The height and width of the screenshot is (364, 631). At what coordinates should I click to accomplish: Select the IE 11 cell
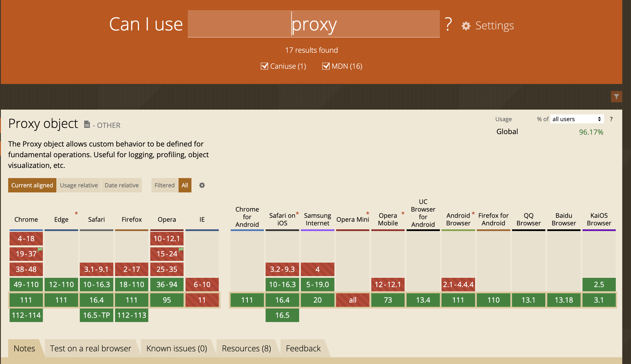202,300
